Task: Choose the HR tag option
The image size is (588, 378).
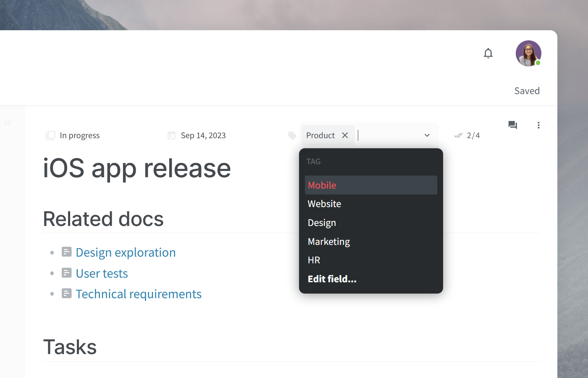Action: click(314, 260)
